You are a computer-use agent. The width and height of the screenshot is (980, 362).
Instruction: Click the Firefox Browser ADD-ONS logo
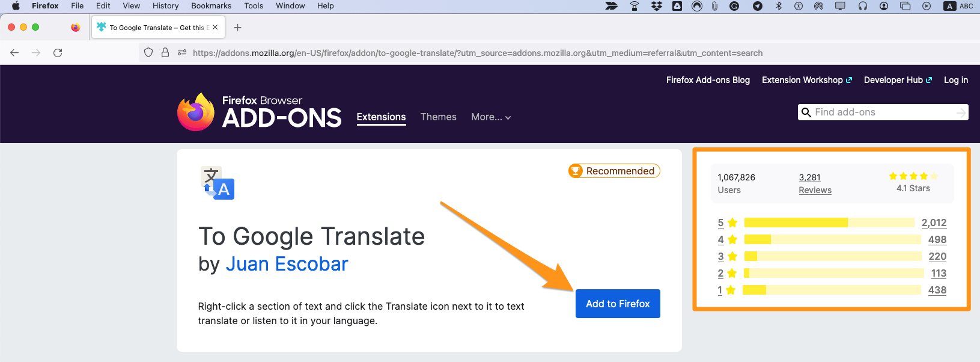point(260,112)
